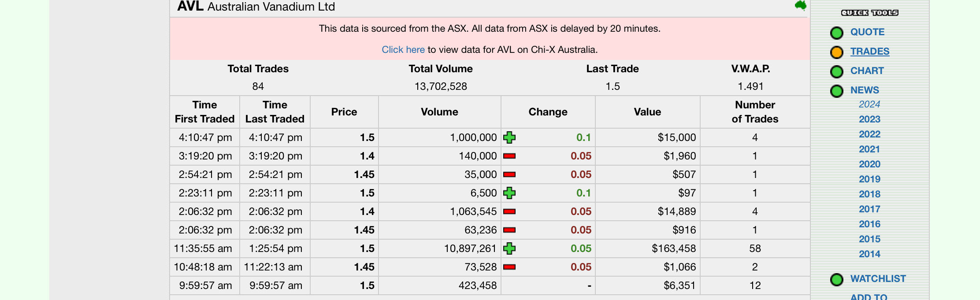This screenshot has width=980, height=300.
Task: Click the green circle beside QUOTE
Action: click(836, 33)
